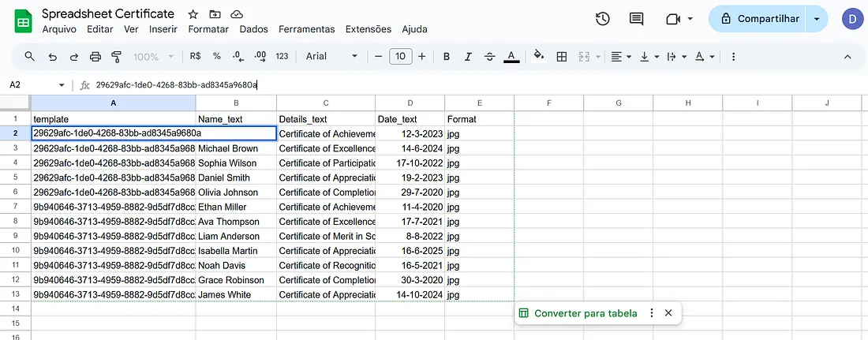868x340 pixels.
Task: Format as currency R$
Action: (195, 56)
